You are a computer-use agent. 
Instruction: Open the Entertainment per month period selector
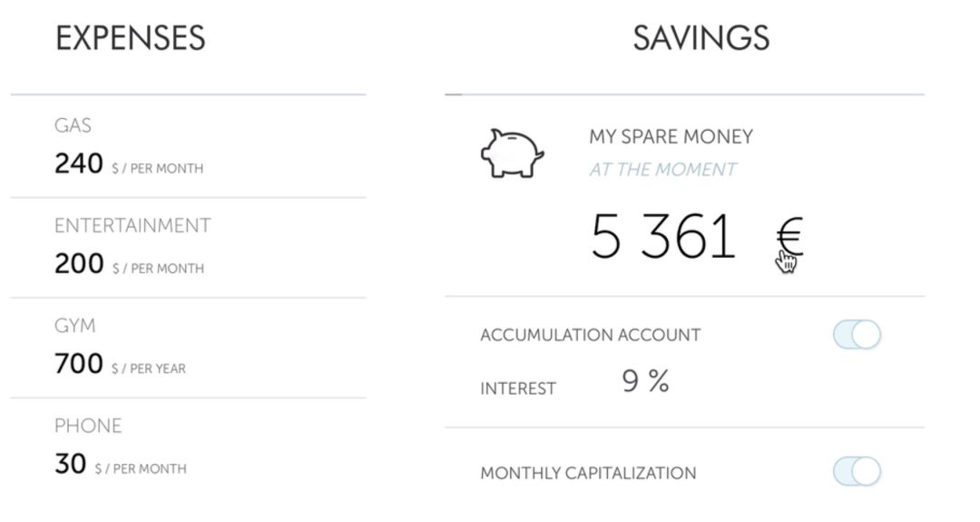pyautogui.click(x=158, y=269)
